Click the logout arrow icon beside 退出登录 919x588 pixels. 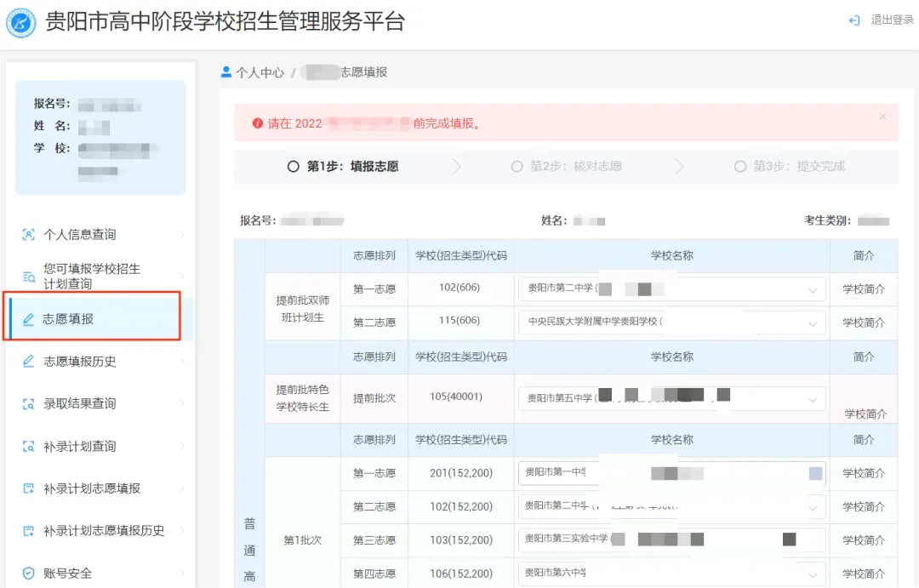tap(853, 20)
